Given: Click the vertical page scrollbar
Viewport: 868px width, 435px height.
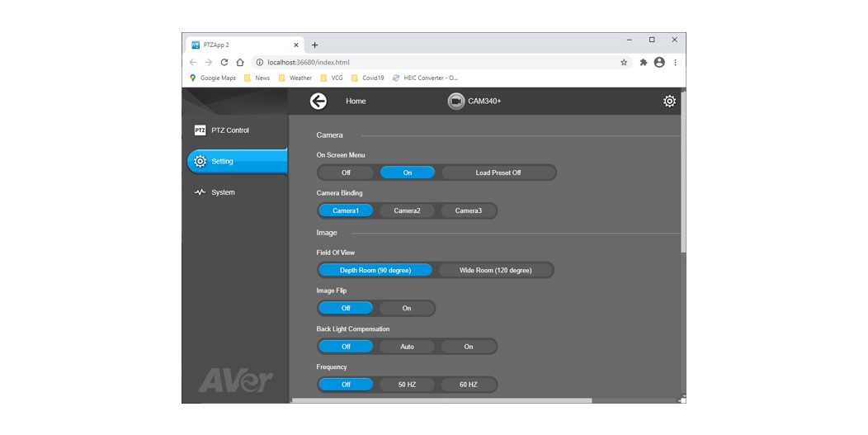Looking at the screenshot, I should 683,172.
